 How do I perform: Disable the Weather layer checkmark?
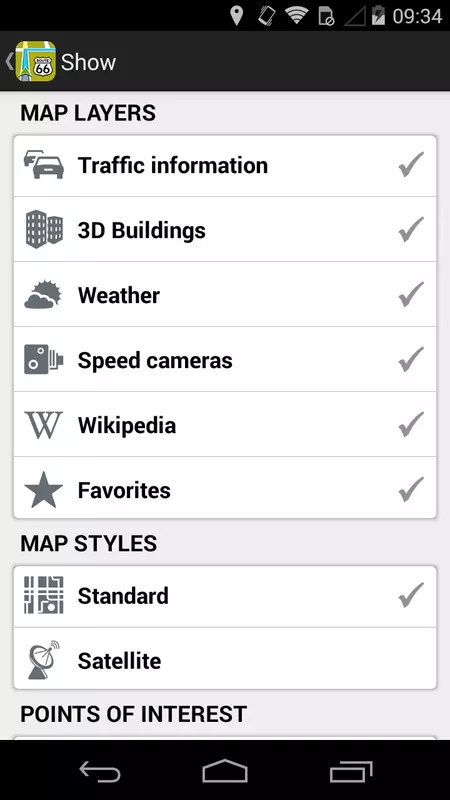click(x=411, y=294)
